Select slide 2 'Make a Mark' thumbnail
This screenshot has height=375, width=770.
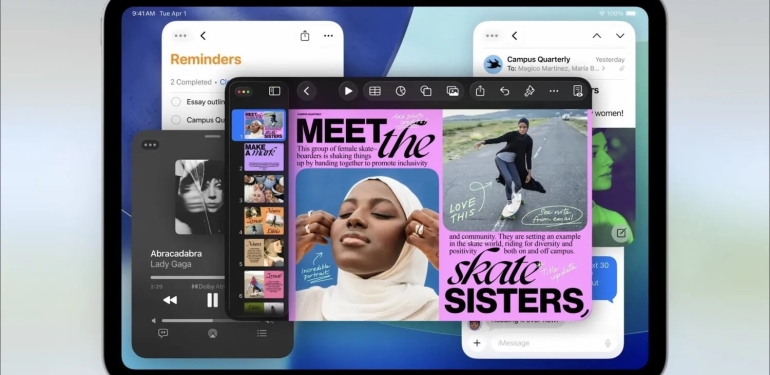click(264, 157)
